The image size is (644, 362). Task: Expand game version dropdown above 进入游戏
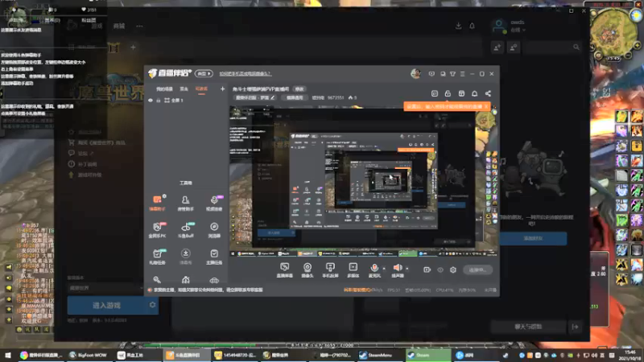tap(105, 288)
